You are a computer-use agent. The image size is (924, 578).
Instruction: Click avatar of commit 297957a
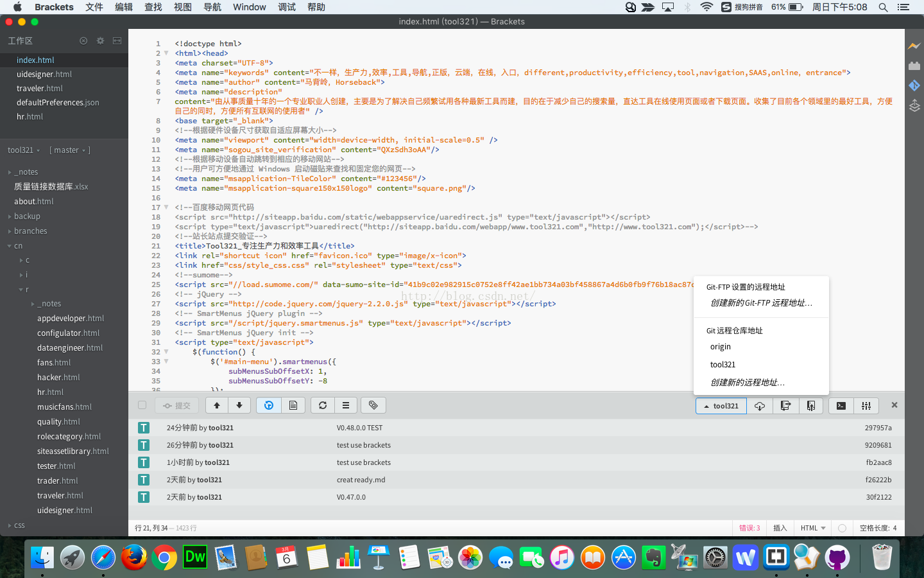[144, 428]
